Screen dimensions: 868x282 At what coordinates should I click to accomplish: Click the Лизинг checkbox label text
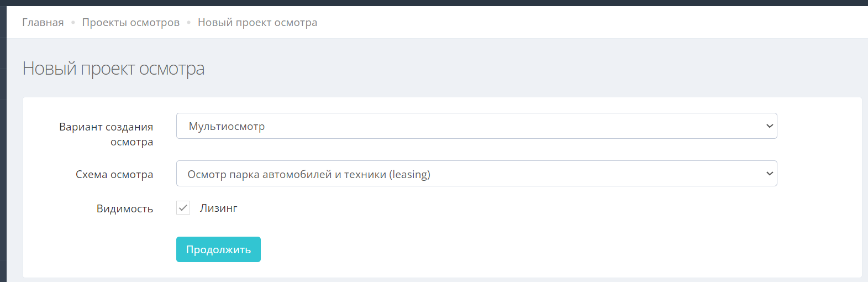tap(219, 208)
